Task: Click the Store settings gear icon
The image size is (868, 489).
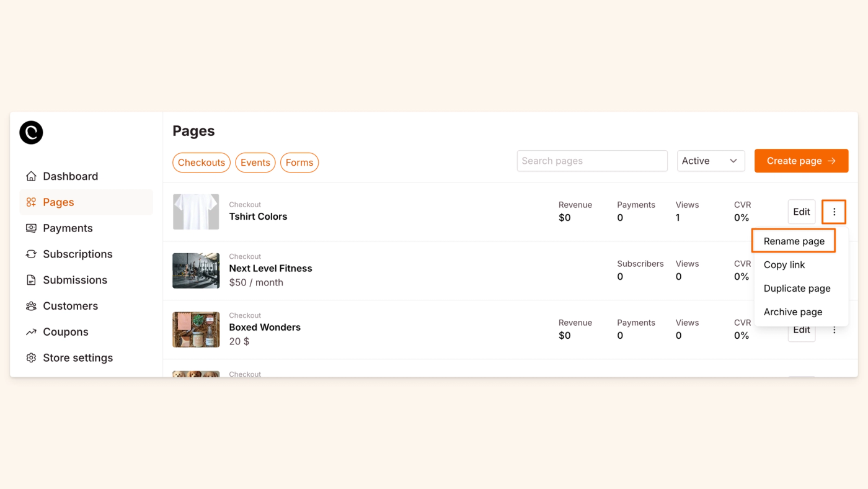Action: coord(31,358)
